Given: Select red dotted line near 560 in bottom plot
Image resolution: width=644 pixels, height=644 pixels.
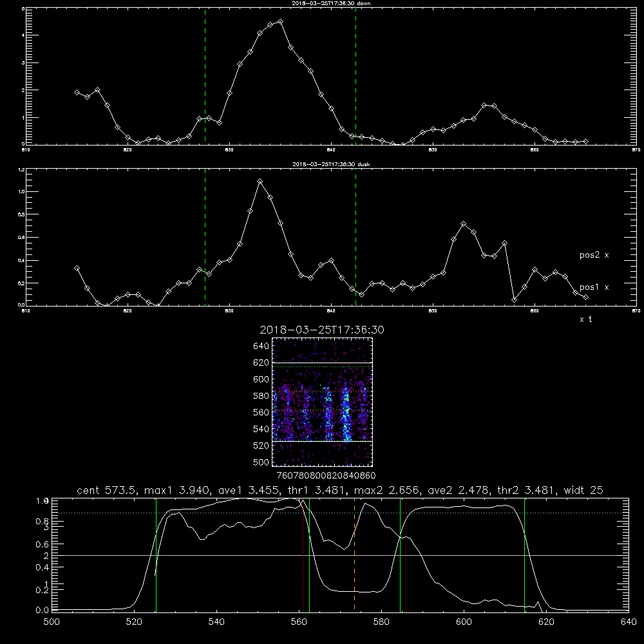Looking at the screenshot, I should pyautogui.click(x=303, y=554).
